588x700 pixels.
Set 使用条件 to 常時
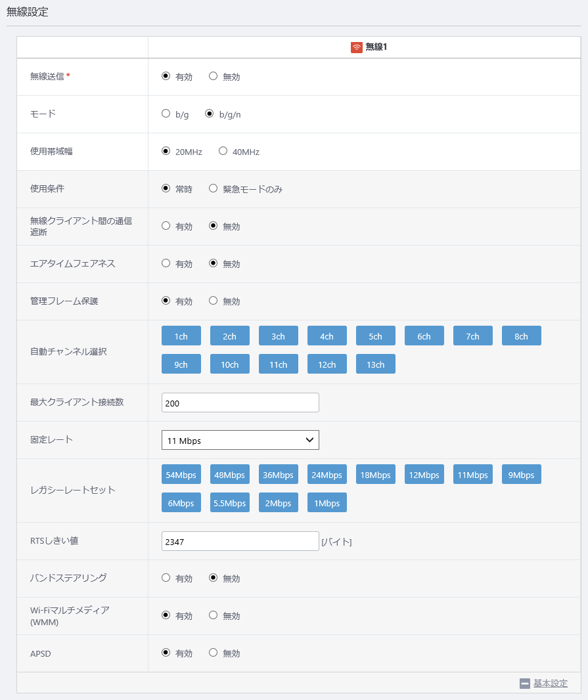point(166,188)
